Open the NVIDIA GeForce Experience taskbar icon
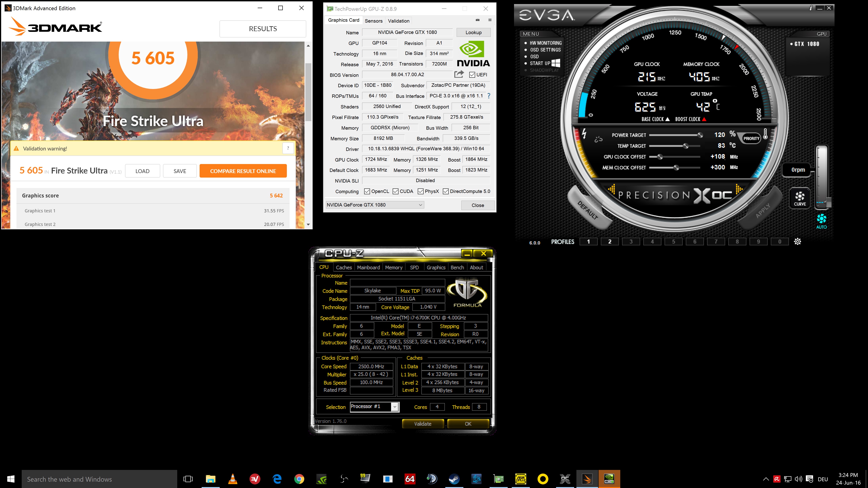The image size is (868, 488). point(321,479)
